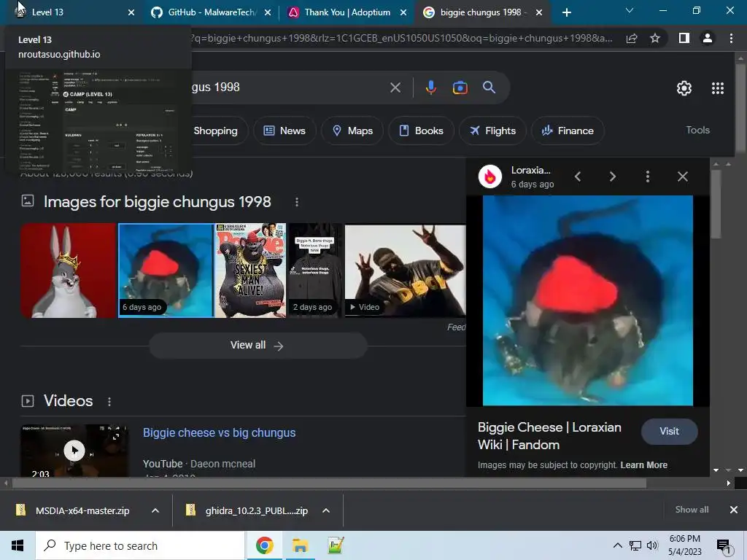The image size is (747, 560).
Task: Click the horizontal page scrollbar
Action: click(329, 483)
